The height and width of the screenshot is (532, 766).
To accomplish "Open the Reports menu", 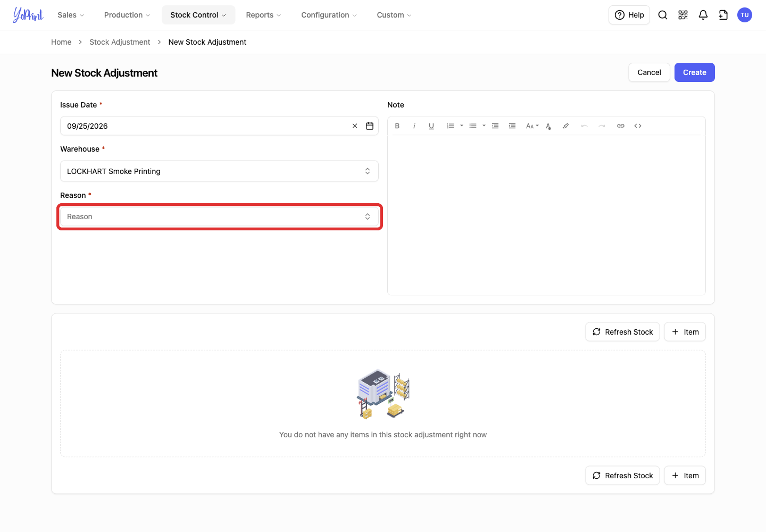I will coord(263,15).
